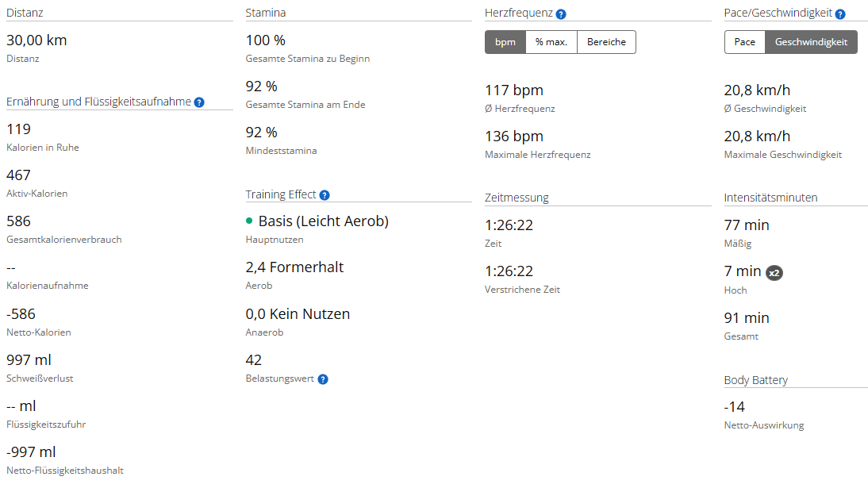Click the Ø Geschwindigkeit label

[765, 110]
